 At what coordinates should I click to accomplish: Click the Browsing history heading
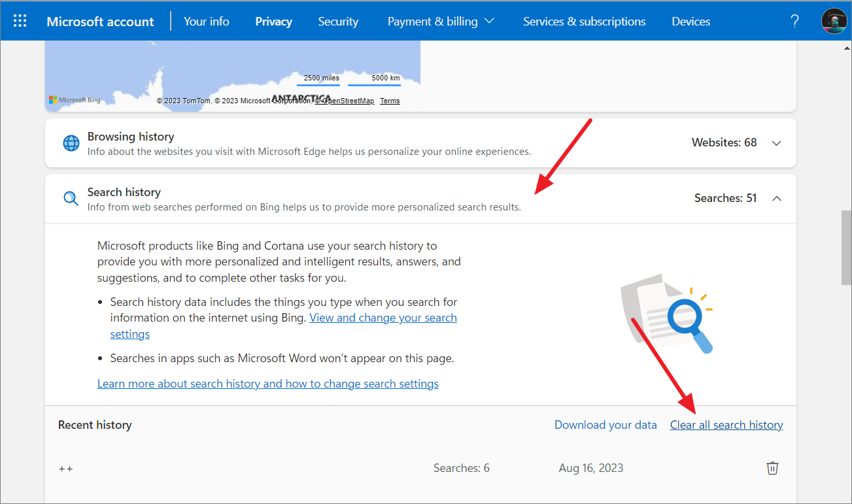tap(131, 137)
